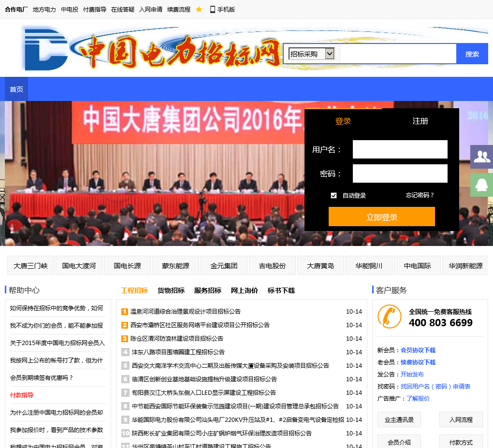Image resolution: width=493 pixels, height=448 pixels.
Task: Click the 了解报价 link
Action: pyautogui.click(x=418, y=398)
